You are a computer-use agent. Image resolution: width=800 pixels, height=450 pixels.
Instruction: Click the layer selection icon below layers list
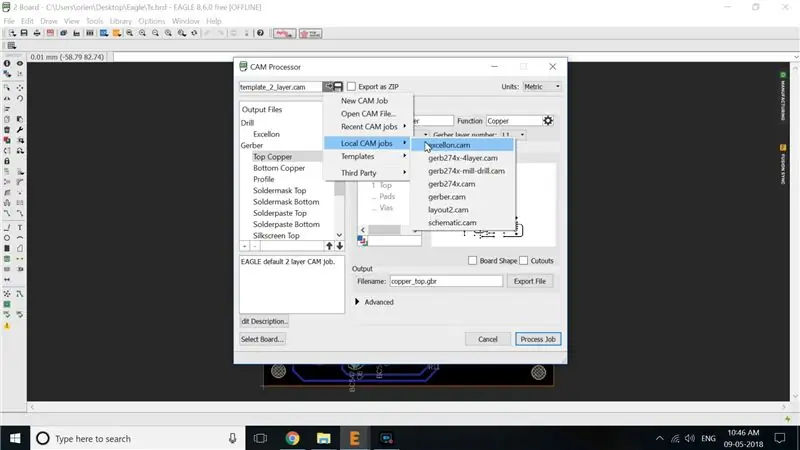point(362,240)
